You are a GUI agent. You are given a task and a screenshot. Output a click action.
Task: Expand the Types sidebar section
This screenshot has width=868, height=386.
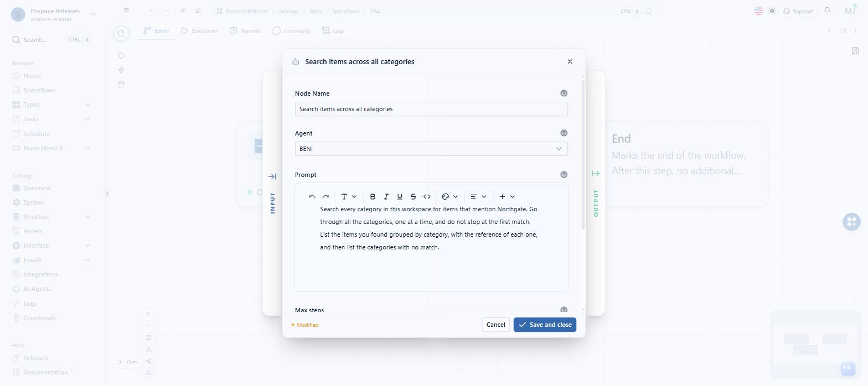click(51, 105)
